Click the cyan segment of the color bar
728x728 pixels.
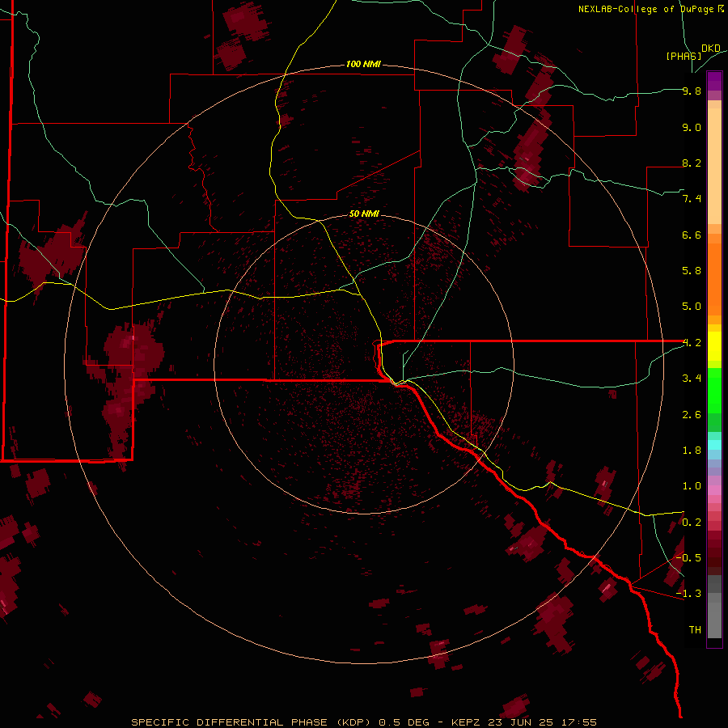click(x=714, y=445)
